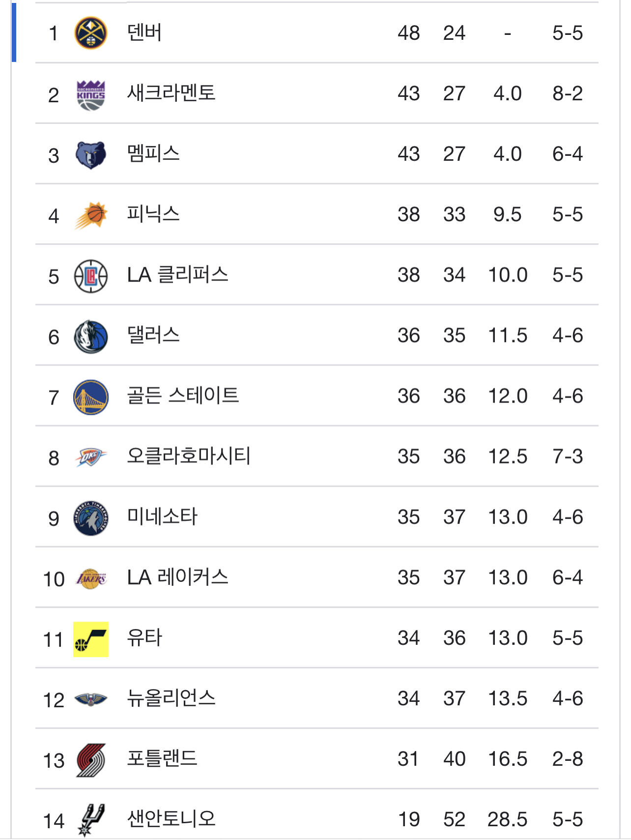Open the 오클라호마시티 team name

pyautogui.click(x=189, y=456)
